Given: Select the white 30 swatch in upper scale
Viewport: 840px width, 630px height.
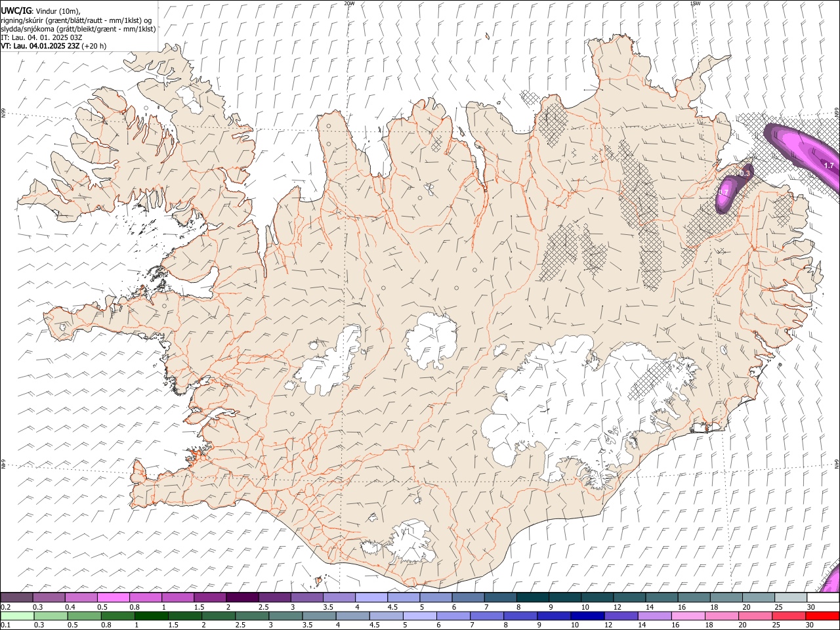Looking at the screenshot, I should pyautogui.click(x=823, y=597).
